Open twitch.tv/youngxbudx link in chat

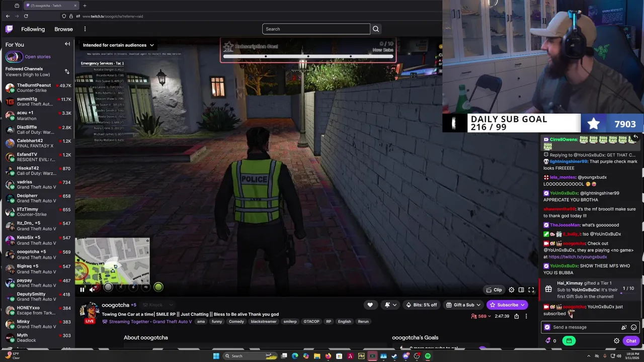tap(578, 257)
